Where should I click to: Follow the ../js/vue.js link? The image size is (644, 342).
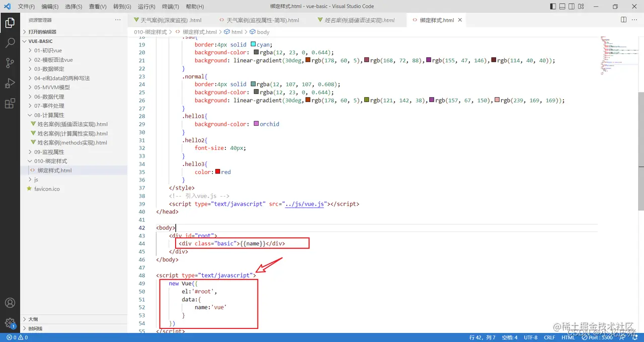click(x=304, y=204)
